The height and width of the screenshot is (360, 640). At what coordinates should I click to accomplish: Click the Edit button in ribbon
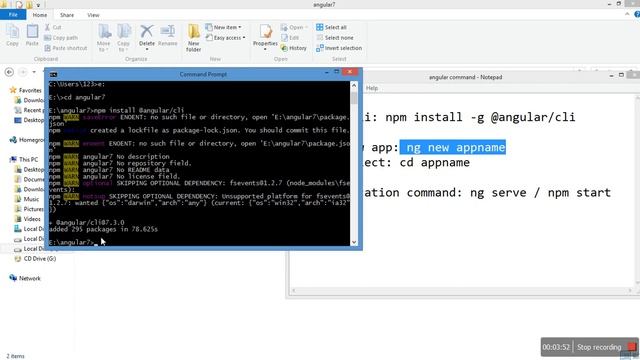pos(290,38)
